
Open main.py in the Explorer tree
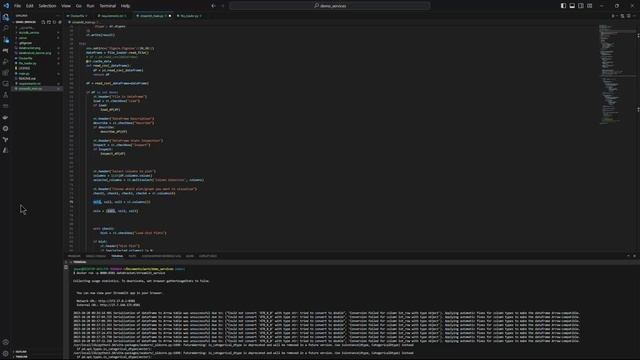[24, 73]
